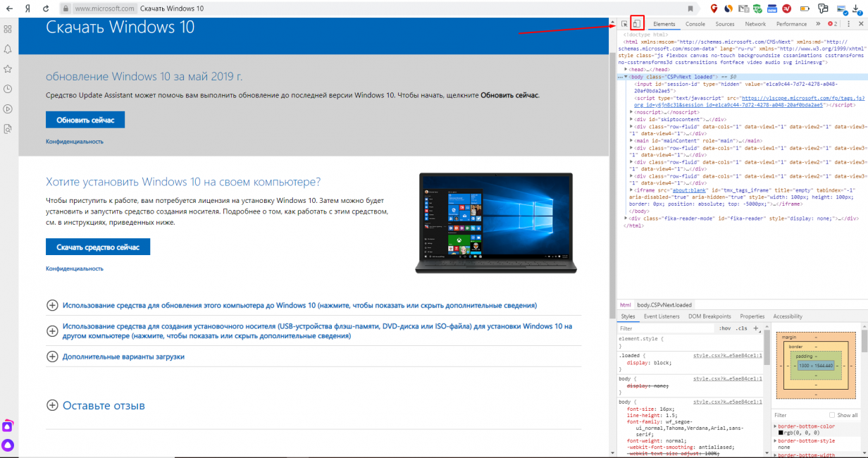Enable the Show all checkbox in computed styles
Image resolution: width=868 pixels, height=458 pixels.
[832, 415]
